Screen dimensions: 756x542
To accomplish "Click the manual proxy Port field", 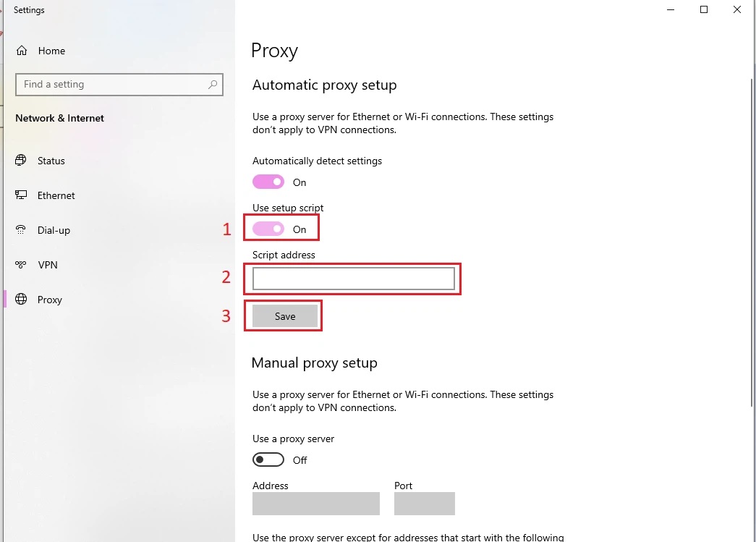I will [x=424, y=504].
